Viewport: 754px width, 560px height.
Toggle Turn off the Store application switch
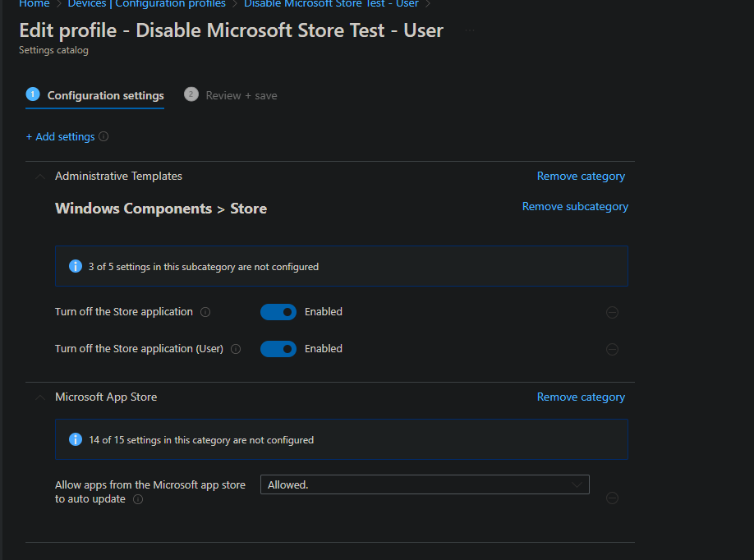coord(278,312)
